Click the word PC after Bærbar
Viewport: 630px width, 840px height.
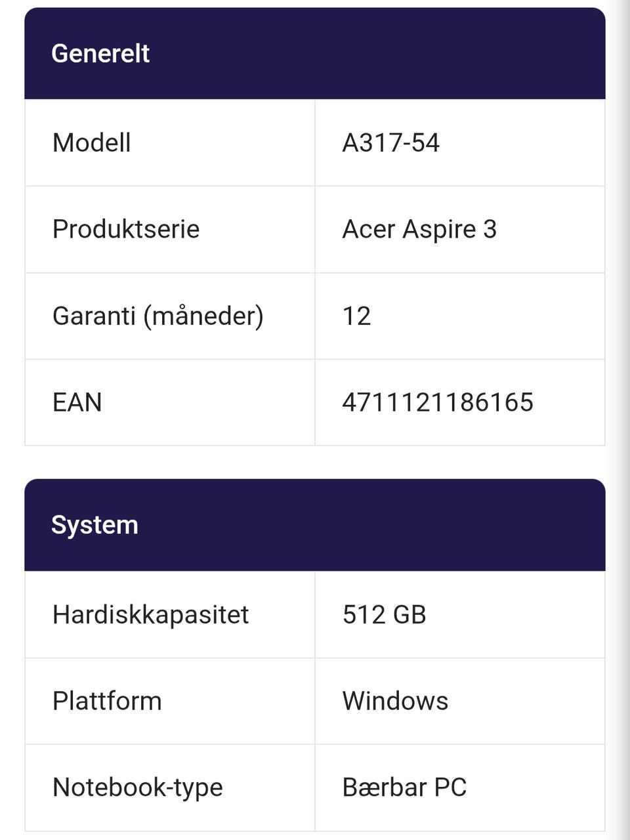tap(450, 787)
